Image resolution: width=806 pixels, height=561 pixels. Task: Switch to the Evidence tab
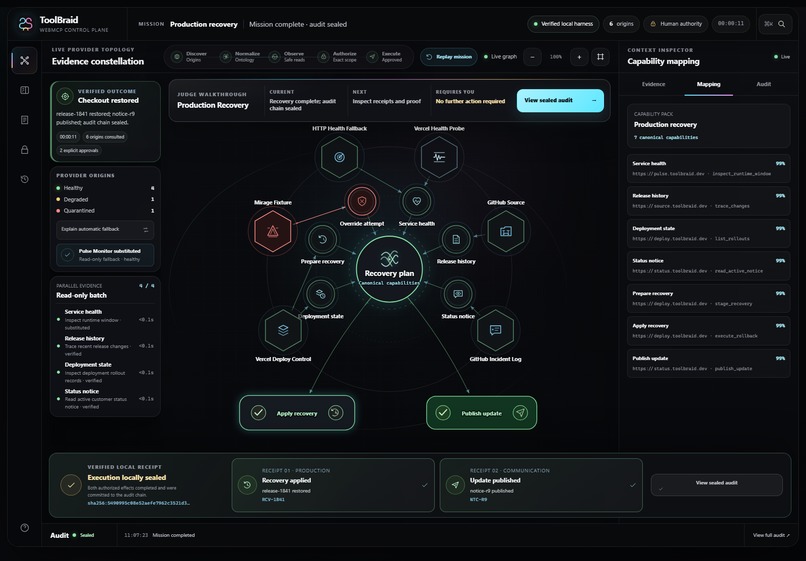[x=653, y=84]
